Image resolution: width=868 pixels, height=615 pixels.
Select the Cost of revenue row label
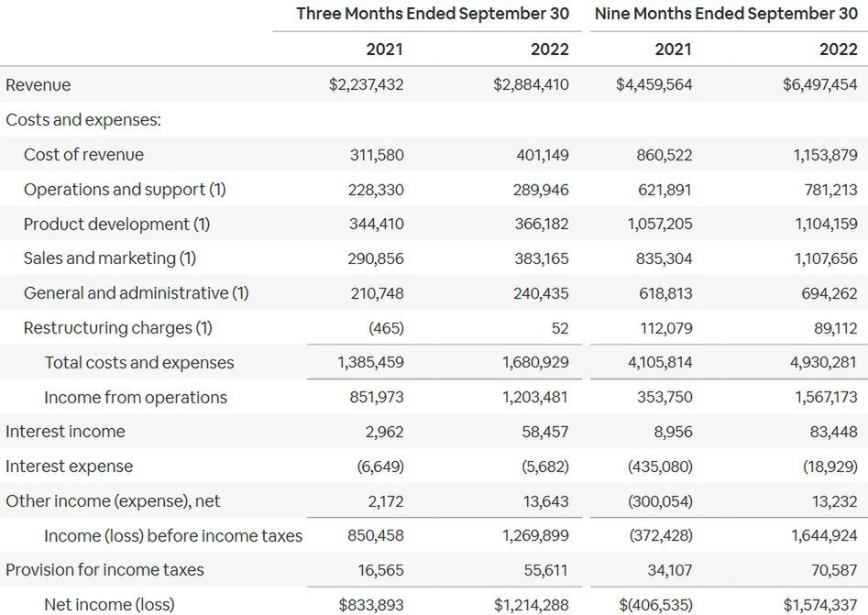coord(83,154)
